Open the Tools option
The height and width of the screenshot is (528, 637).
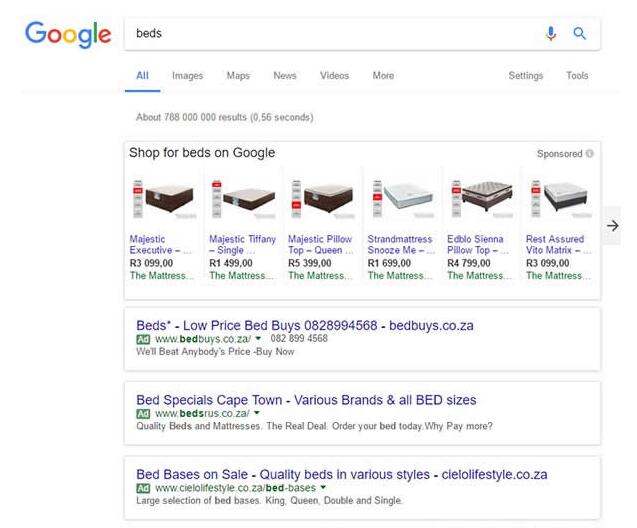[577, 76]
